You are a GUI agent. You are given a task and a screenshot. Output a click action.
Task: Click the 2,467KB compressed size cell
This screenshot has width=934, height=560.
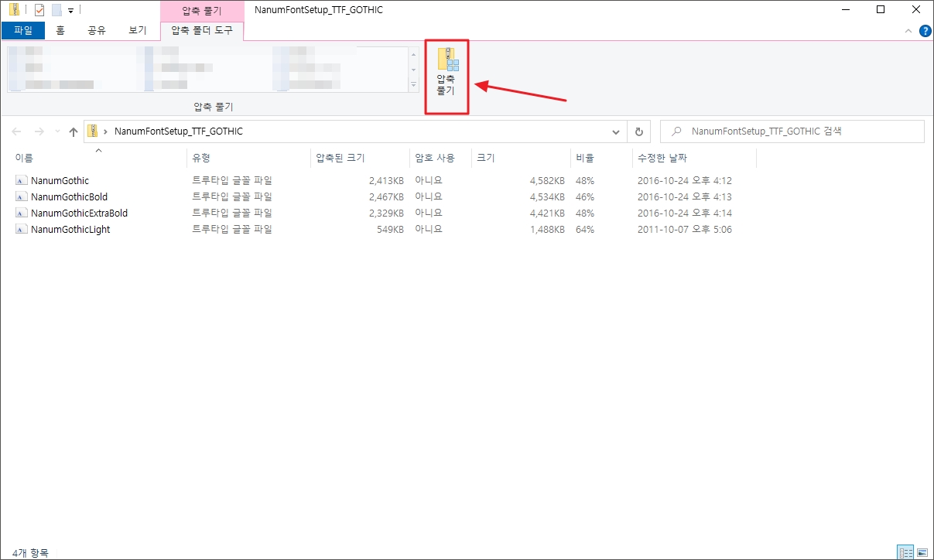click(x=386, y=196)
